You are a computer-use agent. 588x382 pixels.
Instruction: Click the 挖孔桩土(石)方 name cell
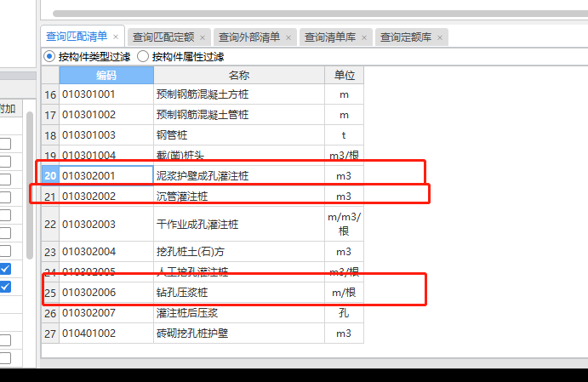(239, 252)
